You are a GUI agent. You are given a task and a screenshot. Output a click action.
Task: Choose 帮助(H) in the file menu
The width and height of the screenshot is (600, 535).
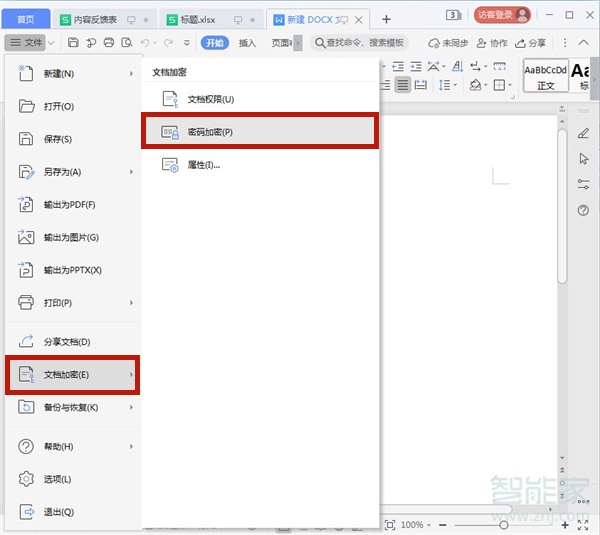click(x=73, y=446)
